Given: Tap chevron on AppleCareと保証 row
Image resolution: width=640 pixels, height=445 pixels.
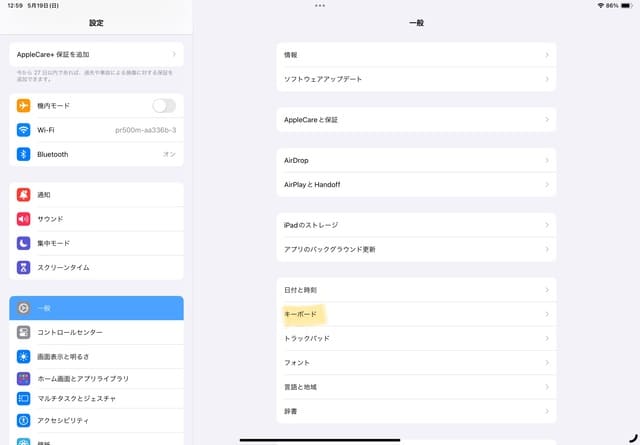Looking at the screenshot, I should pos(547,120).
